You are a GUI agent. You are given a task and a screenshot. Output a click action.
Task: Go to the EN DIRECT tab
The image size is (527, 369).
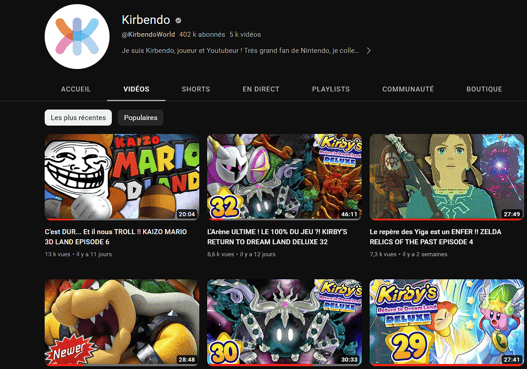[261, 89]
